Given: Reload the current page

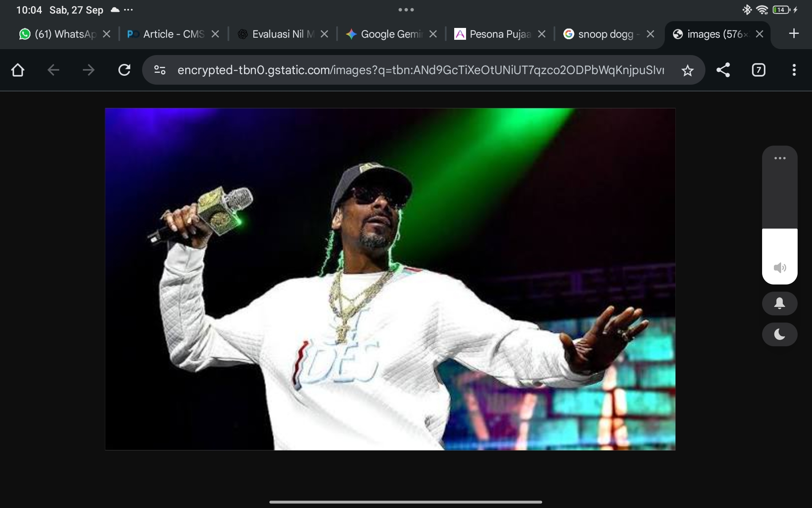Looking at the screenshot, I should pyautogui.click(x=124, y=70).
